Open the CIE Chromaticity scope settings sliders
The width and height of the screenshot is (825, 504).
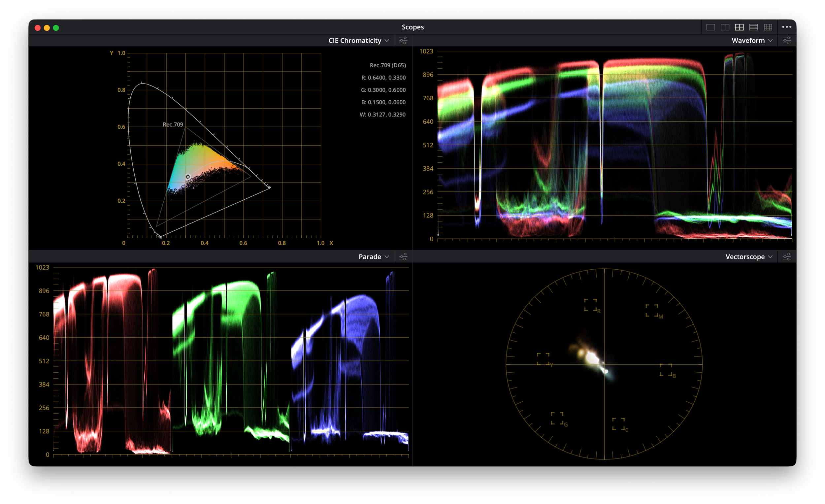[403, 40]
